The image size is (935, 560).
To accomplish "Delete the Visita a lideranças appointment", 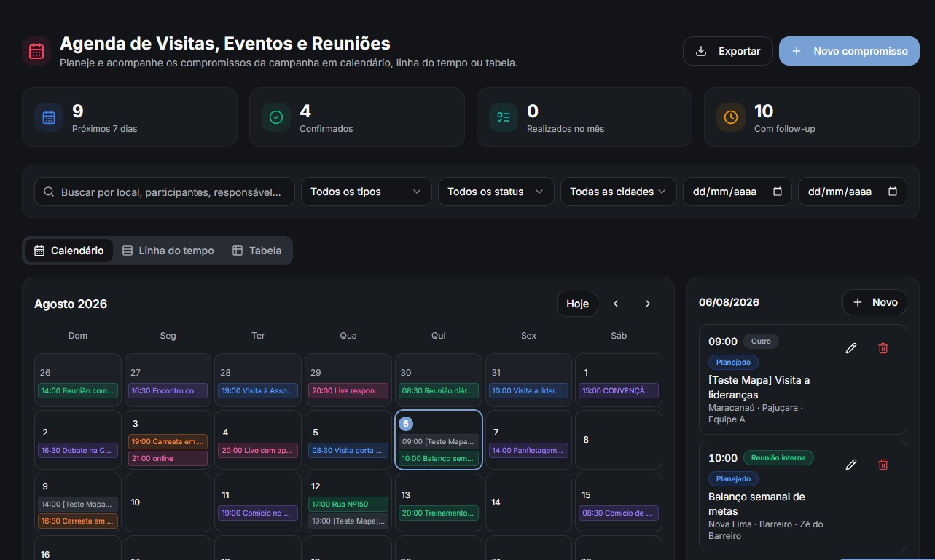I will tap(883, 348).
